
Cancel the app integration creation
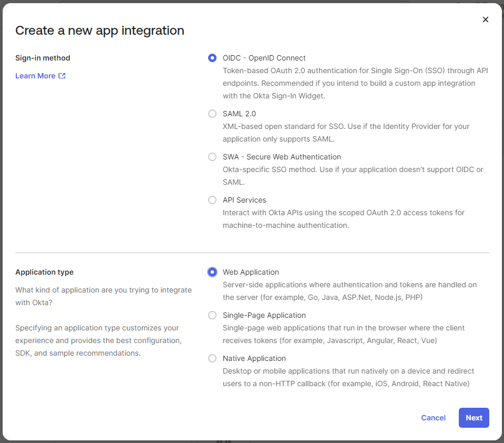point(433,418)
